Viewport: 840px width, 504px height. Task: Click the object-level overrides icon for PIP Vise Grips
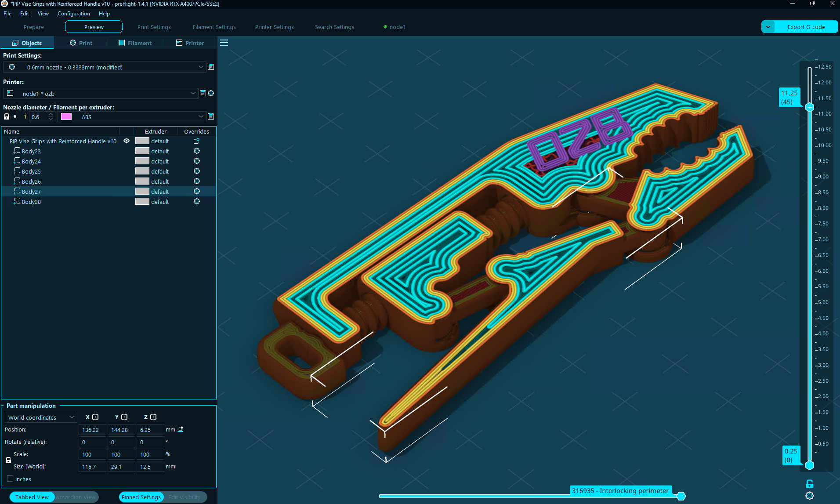point(197,141)
